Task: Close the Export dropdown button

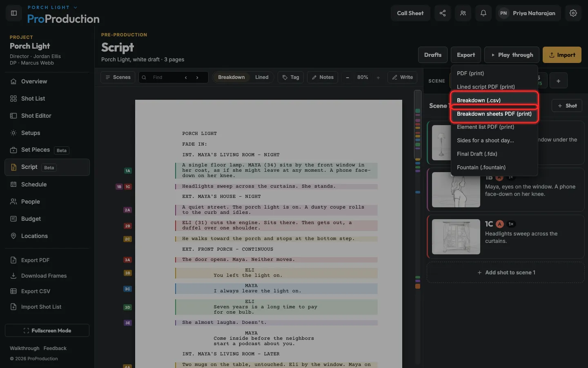Action: (x=466, y=55)
